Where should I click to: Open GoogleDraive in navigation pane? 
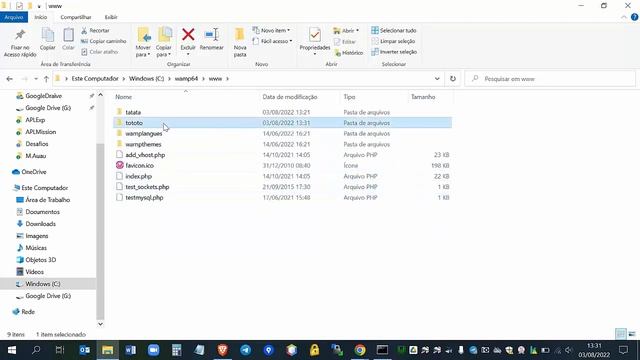tap(43, 96)
